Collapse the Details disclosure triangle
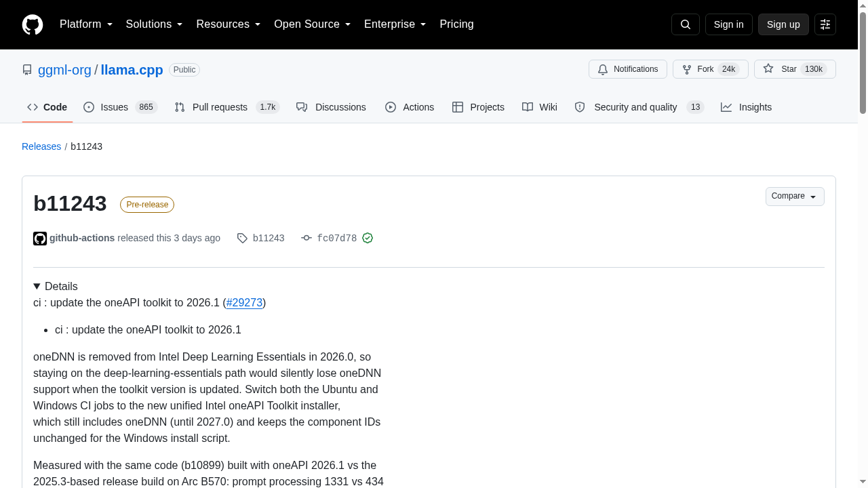 (37, 287)
